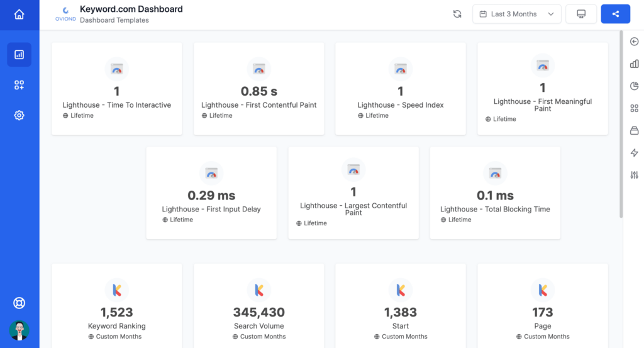Switch to presentation monitor view button
The image size is (644, 348).
pyautogui.click(x=580, y=14)
